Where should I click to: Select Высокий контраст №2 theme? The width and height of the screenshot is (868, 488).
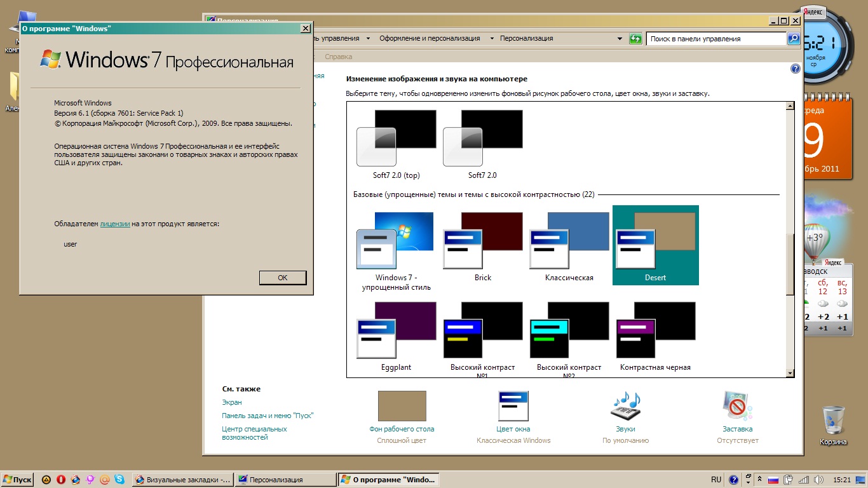[x=569, y=339]
